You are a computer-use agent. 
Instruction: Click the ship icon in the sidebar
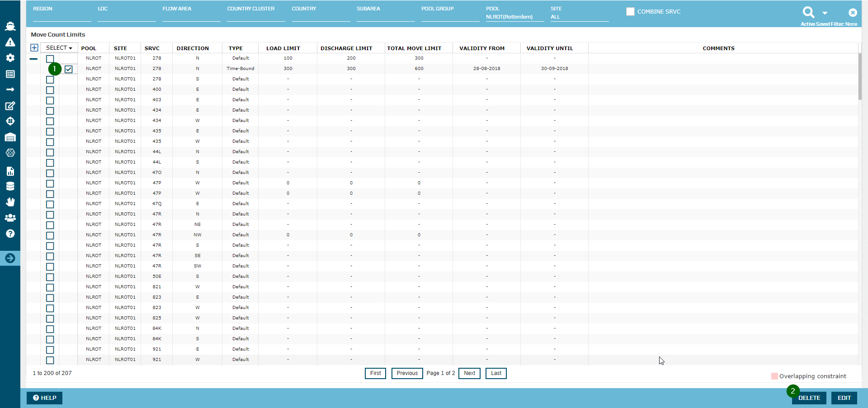pos(10,26)
